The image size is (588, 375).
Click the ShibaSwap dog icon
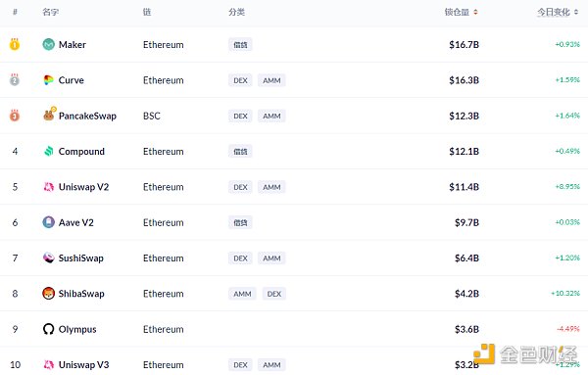click(48, 294)
